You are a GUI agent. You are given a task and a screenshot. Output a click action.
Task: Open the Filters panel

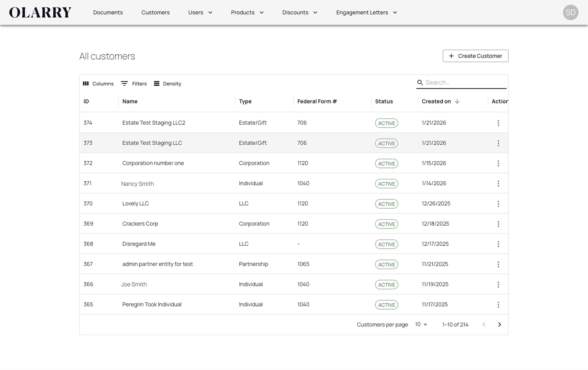134,84
